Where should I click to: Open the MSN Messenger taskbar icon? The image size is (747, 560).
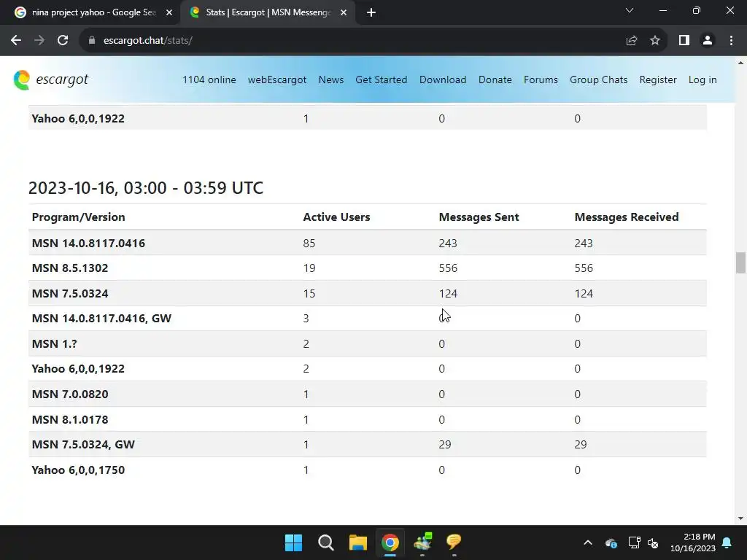click(x=422, y=542)
